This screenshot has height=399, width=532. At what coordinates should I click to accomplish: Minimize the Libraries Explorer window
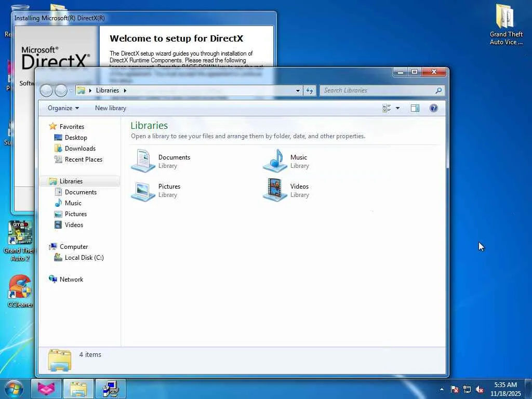click(x=401, y=72)
